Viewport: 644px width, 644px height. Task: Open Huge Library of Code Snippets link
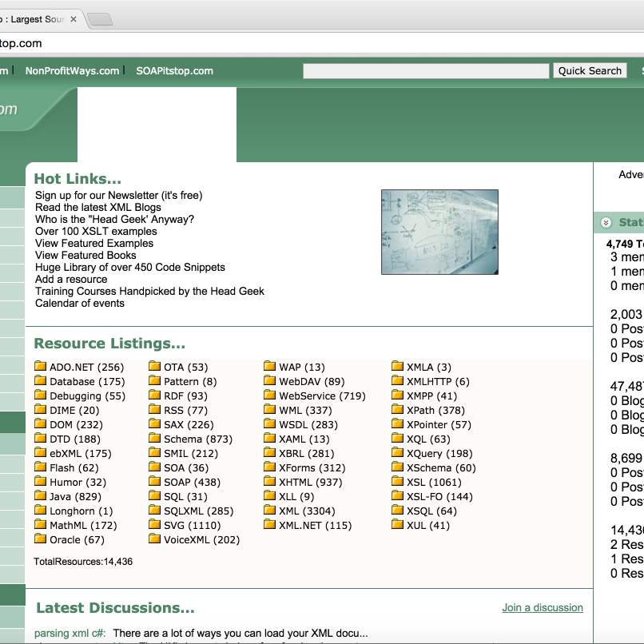130,268
